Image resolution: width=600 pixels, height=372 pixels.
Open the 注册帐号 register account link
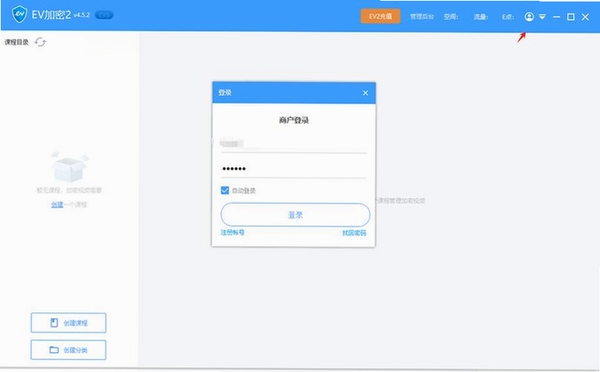coord(233,232)
